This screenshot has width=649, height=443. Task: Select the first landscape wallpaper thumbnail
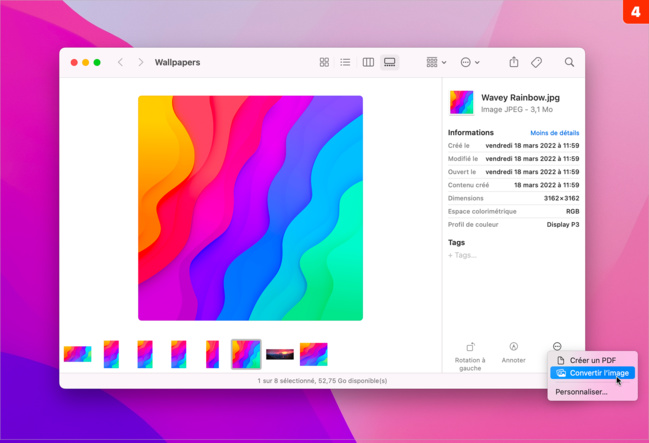tap(77, 354)
